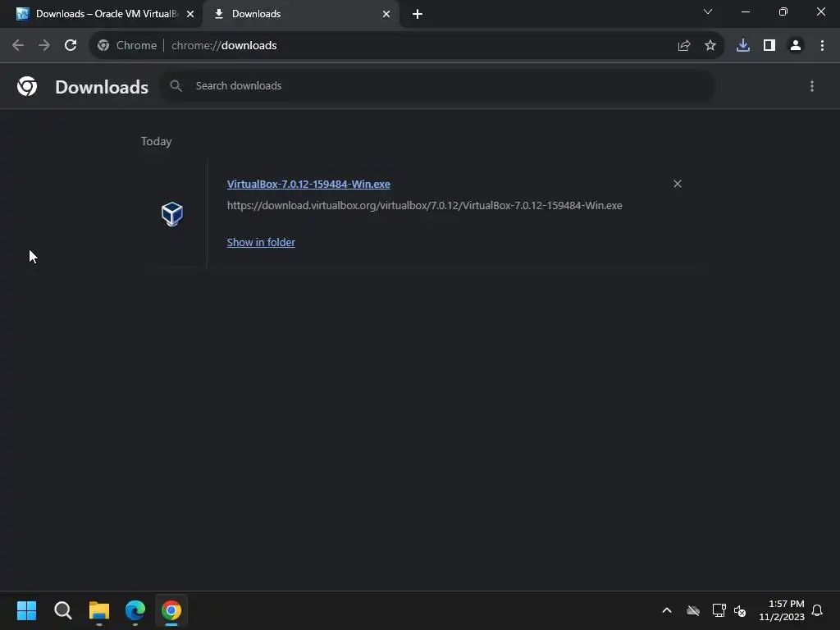Close the Downloads tab

pyautogui.click(x=386, y=14)
